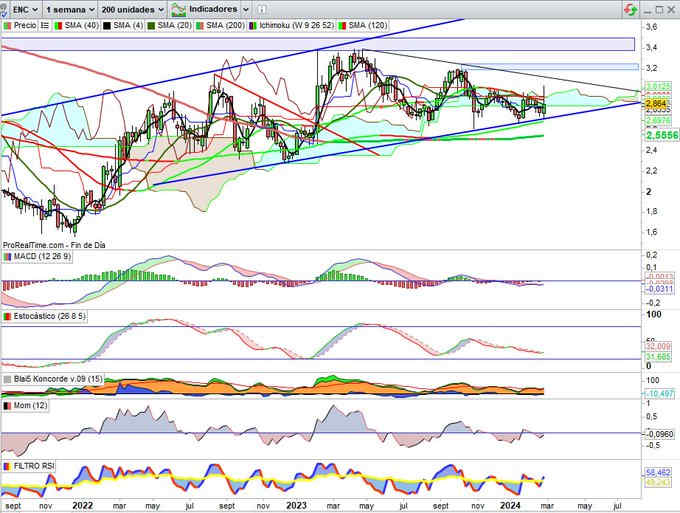Expand the '1 semana' timeframe dropdown
The height and width of the screenshot is (513, 680).
pos(69,8)
